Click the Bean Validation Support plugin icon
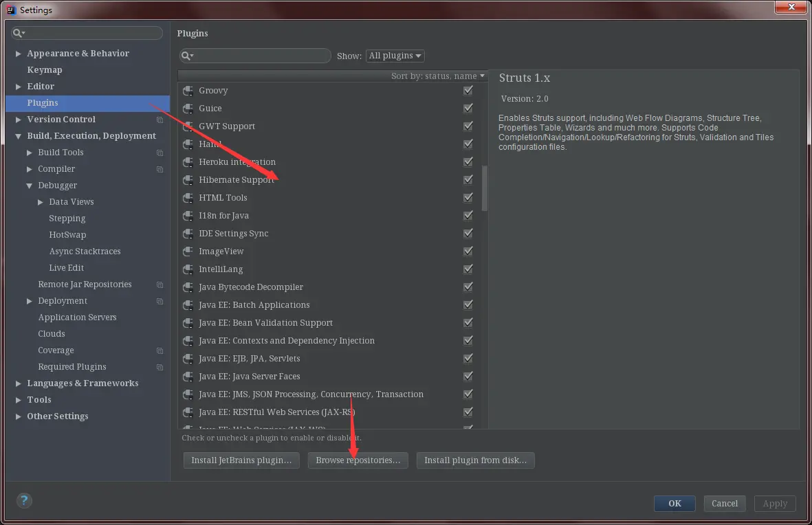This screenshot has width=812, height=525. click(x=188, y=322)
